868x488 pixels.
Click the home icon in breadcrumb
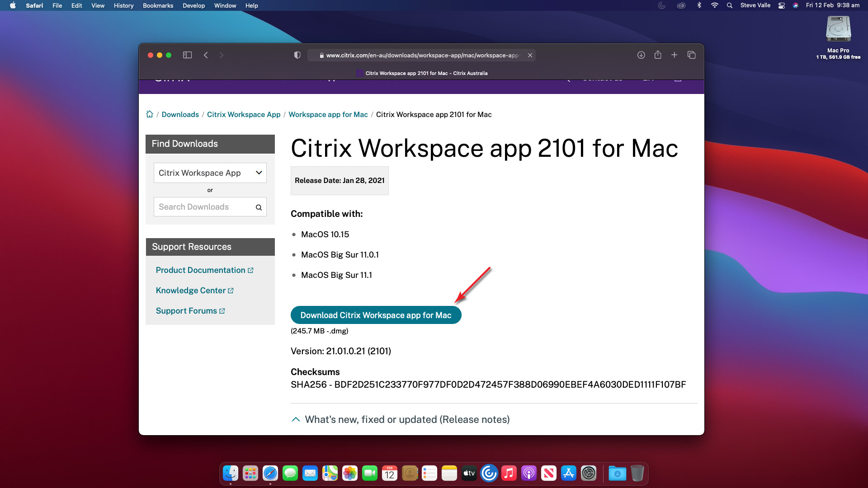pos(150,114)
